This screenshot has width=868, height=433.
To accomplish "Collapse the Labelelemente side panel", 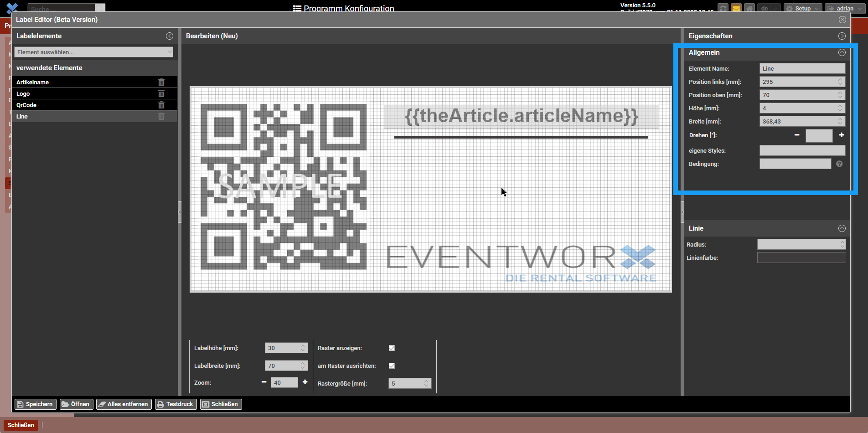I will coord(170,36).
